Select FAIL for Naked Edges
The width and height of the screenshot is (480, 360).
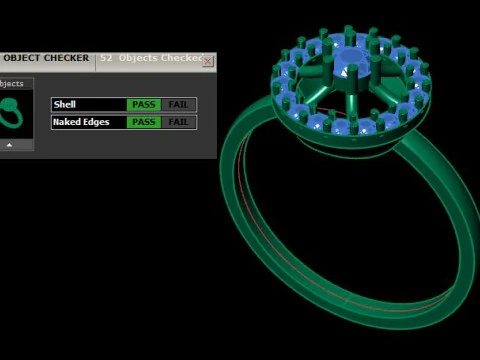(x=178, y=122)
